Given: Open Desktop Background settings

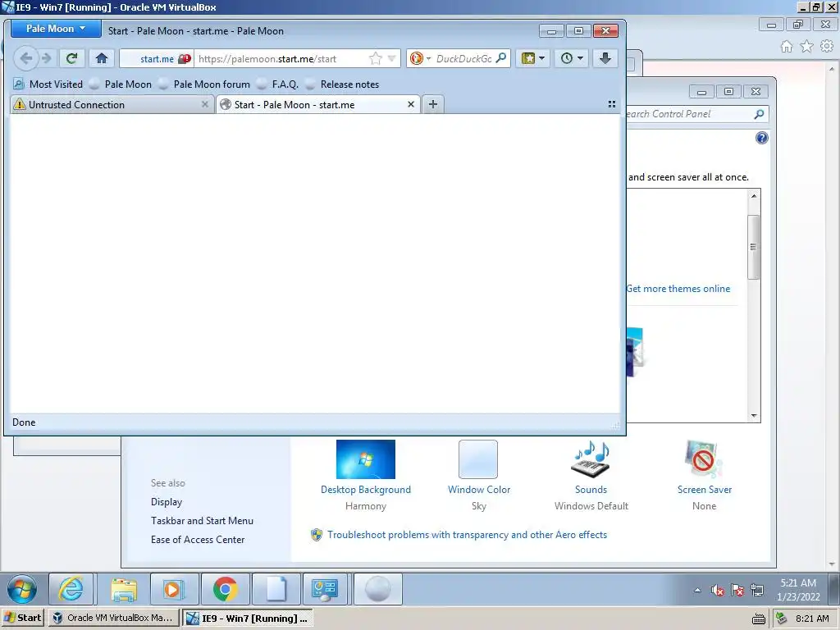Looking at the screenshot, I should [366, 459].
